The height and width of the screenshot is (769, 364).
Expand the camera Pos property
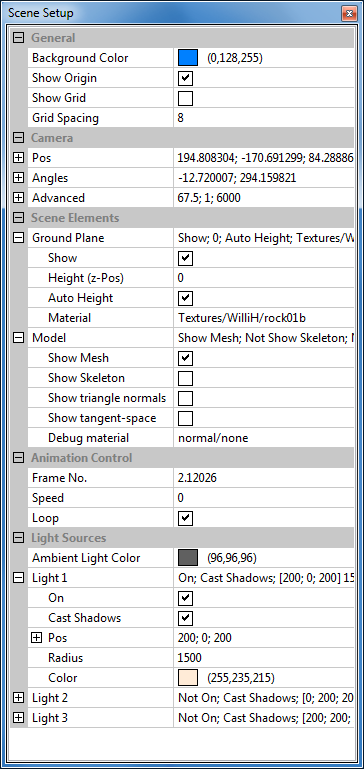[18, 158]
